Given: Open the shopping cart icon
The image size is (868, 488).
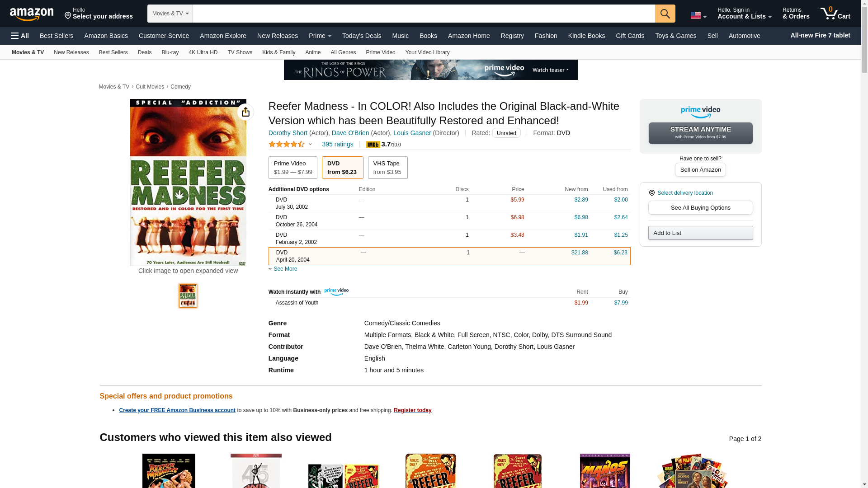Looking at the screenshot, I should [835, 14].
